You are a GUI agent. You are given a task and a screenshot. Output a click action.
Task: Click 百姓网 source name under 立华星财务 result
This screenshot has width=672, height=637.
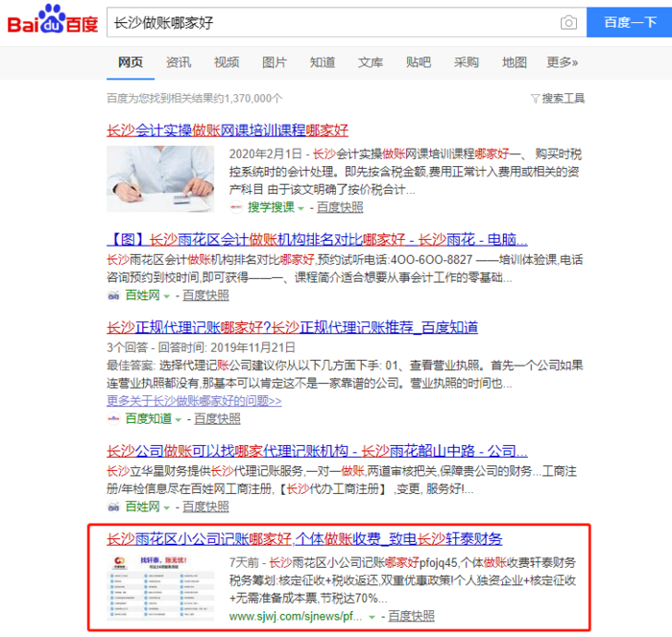coord(142,507)
